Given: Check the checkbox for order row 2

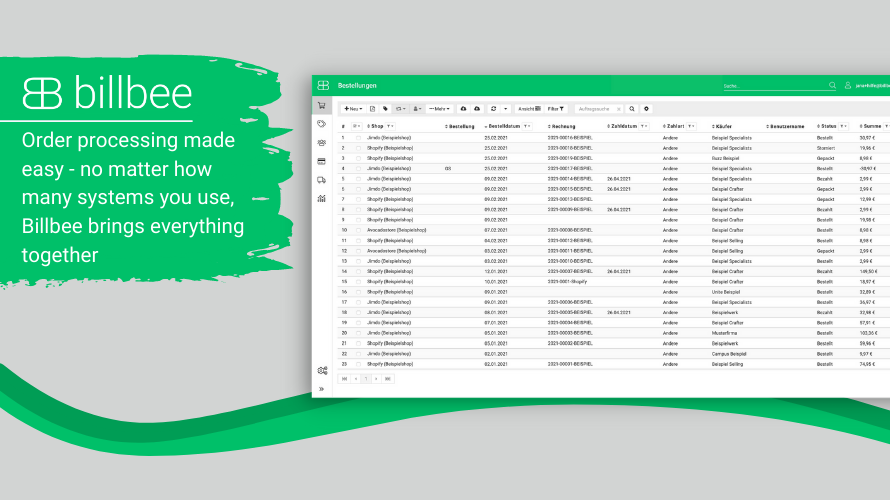Looking at the screenshot, I should (x=358, y=148).
